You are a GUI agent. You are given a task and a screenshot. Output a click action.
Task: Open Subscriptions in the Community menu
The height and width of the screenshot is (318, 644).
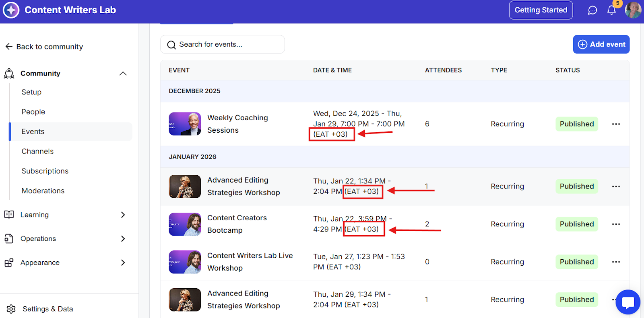coord(45,171)
